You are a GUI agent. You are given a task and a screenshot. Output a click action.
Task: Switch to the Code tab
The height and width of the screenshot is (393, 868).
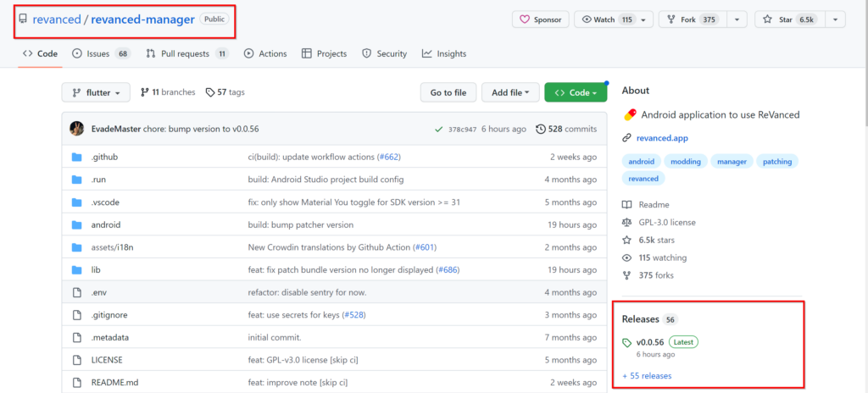coord(40,53)
